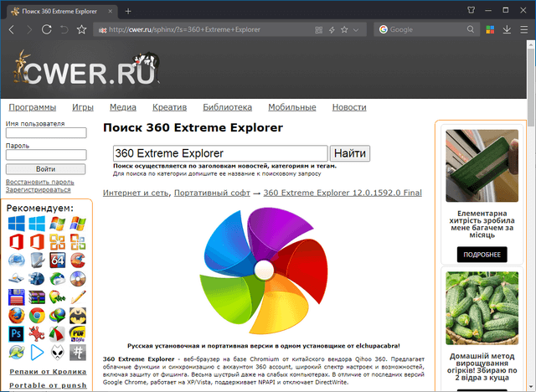The image size is (536, 392).
Task: Open the Креатив menu
Action: click(x=169, y=107)
